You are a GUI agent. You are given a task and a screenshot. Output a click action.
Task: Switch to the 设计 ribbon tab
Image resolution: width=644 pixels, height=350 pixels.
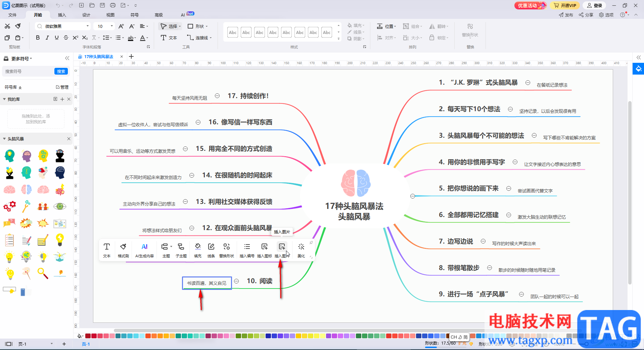[x=86, y=15]
